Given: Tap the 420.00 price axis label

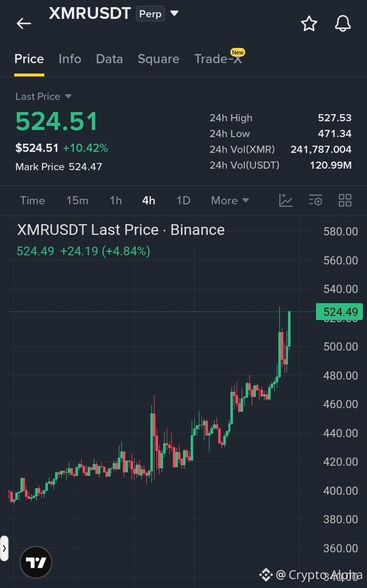Looking at the screenshot, I should click(340, 462).
